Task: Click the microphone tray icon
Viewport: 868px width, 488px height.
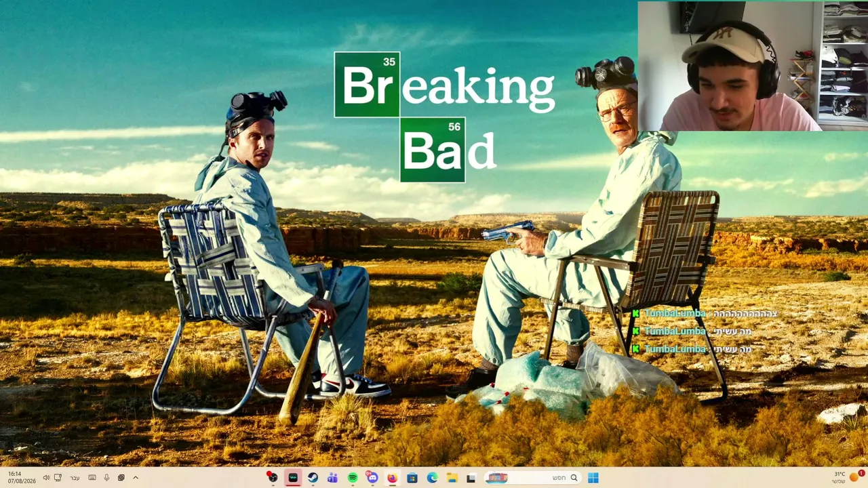Action: tap(106, 478)
